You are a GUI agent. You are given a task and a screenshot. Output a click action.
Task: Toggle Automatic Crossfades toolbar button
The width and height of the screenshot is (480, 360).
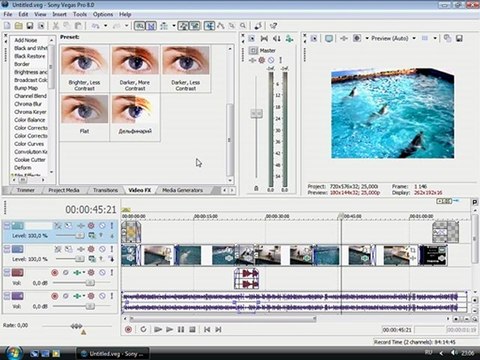point(152,26)
